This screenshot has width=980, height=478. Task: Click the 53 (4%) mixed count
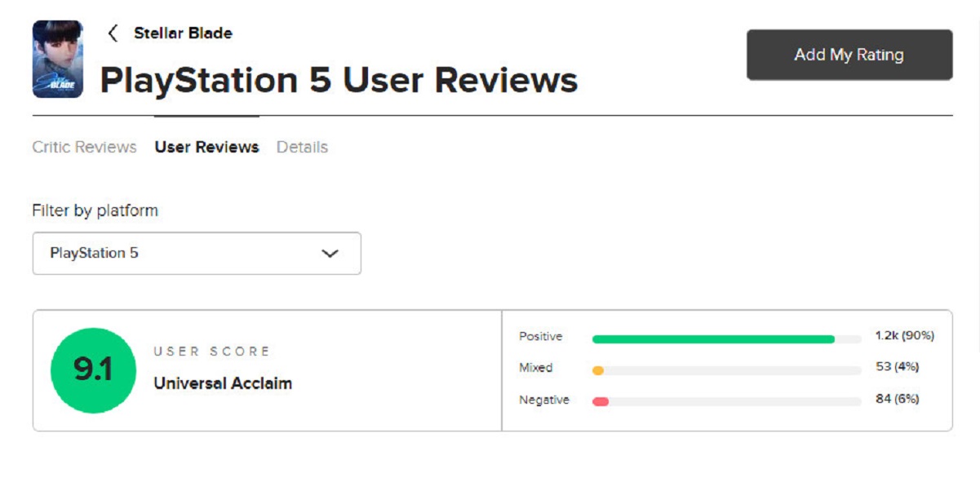pos(898,367)
